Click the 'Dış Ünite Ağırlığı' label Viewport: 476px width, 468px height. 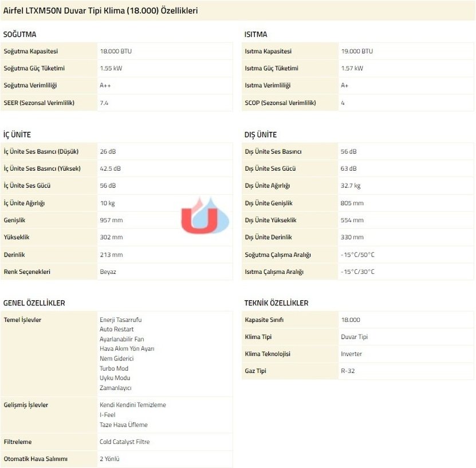[x=267, y=186]
